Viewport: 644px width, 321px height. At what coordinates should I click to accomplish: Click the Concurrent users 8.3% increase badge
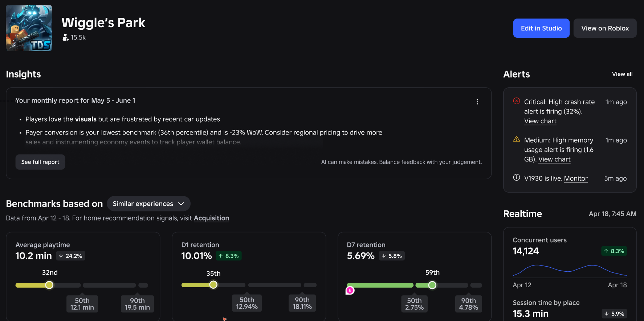coord(614,251)
